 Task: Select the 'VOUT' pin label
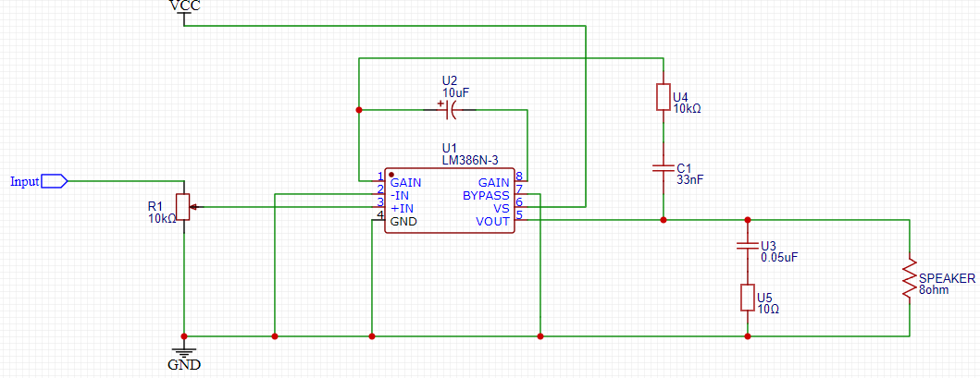pos(492,221)
